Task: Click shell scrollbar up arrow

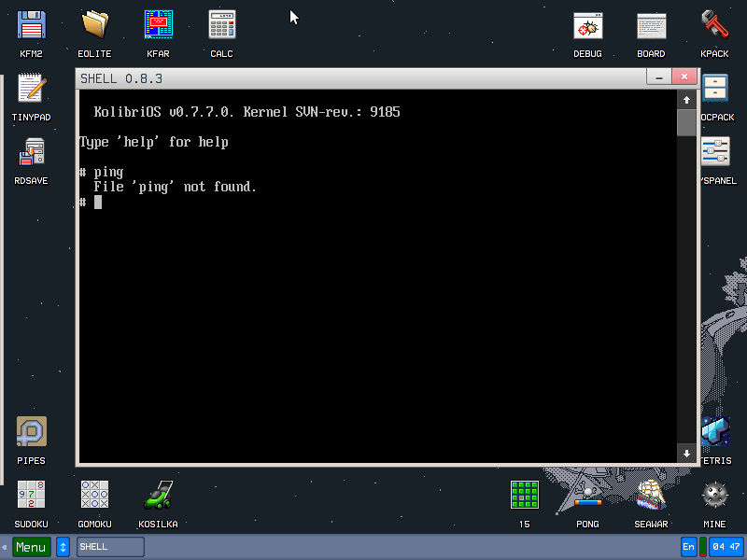Action: 686,100
